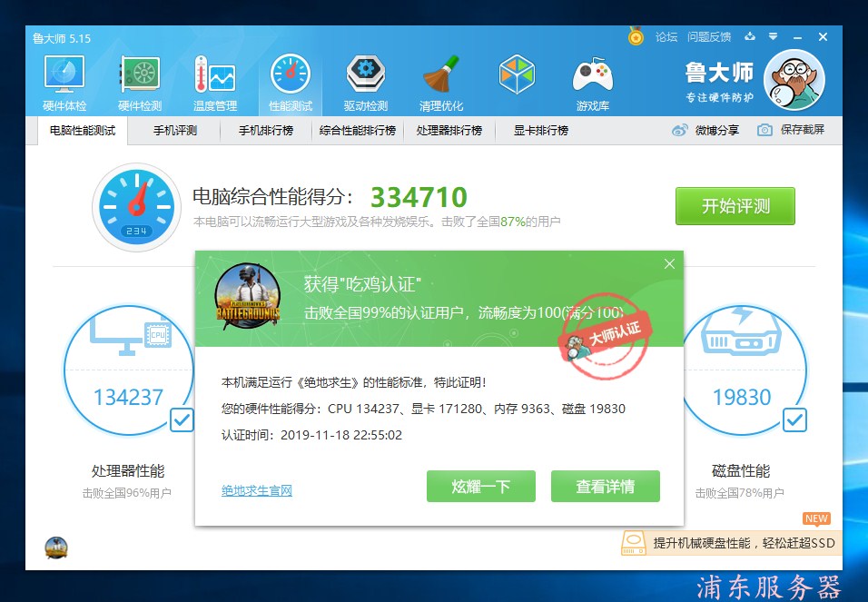This screenshot has height=602, width=868.
Task: Click the colorful cube icon in toolbar
Action: click(x=517, y=75)
